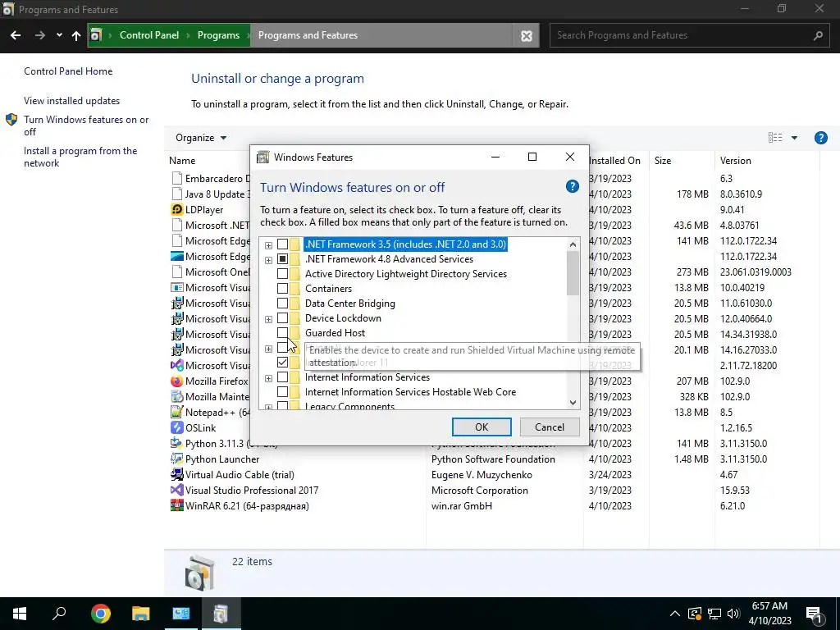Click the Virtual Audio Cable program icon
The image size is (840, 630).
coord(177,474)
